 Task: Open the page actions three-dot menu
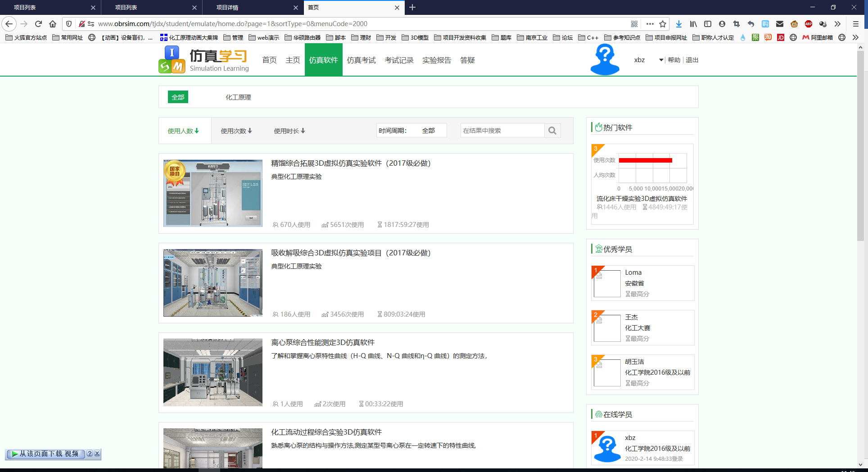pos(650,24)
